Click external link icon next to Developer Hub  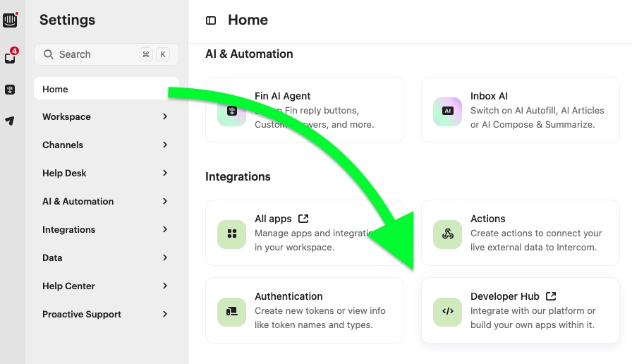[x=551, y=296]
